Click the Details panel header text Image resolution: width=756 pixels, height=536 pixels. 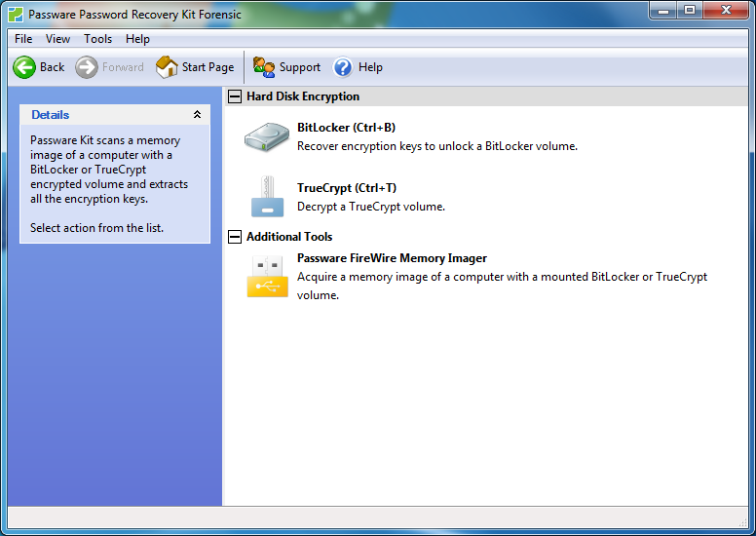point(50,115)
